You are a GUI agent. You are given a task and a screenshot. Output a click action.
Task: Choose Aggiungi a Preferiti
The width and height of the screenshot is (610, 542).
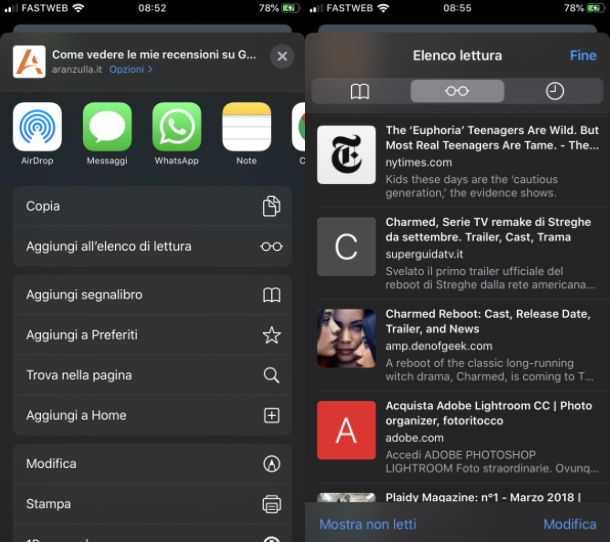click(x=152, y=335)
